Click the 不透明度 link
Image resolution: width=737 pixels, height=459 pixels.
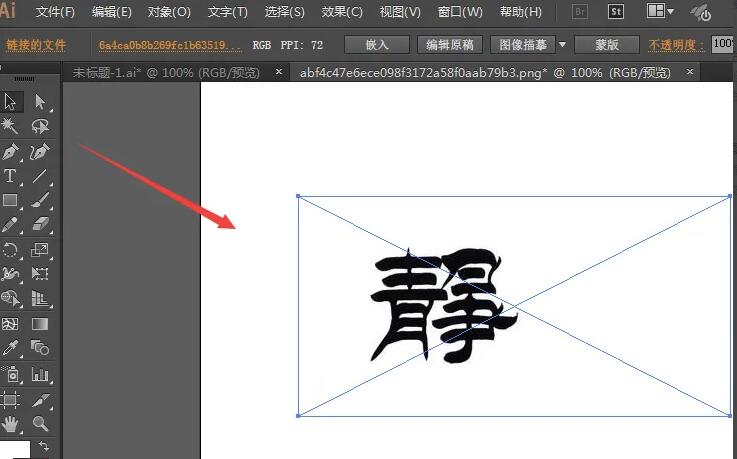pos(676,45)
